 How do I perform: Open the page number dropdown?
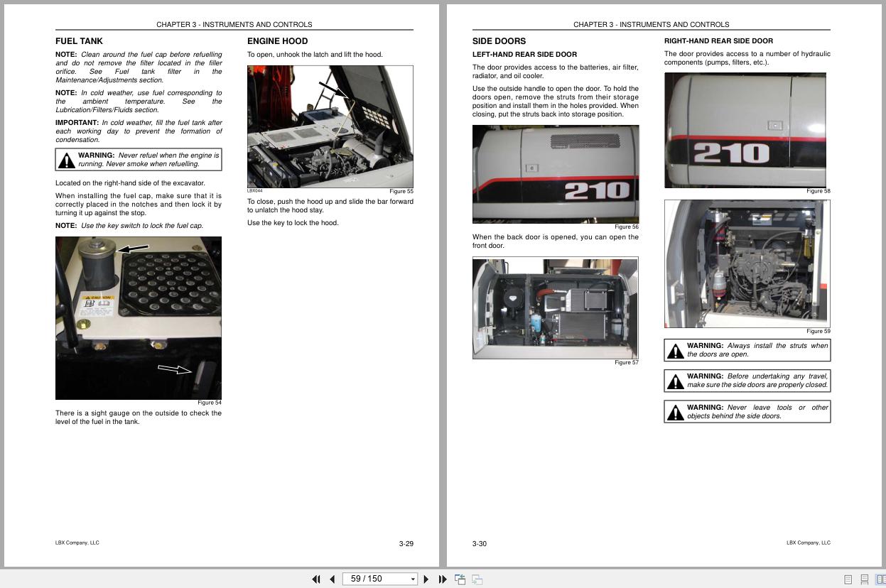coord(413,579)
